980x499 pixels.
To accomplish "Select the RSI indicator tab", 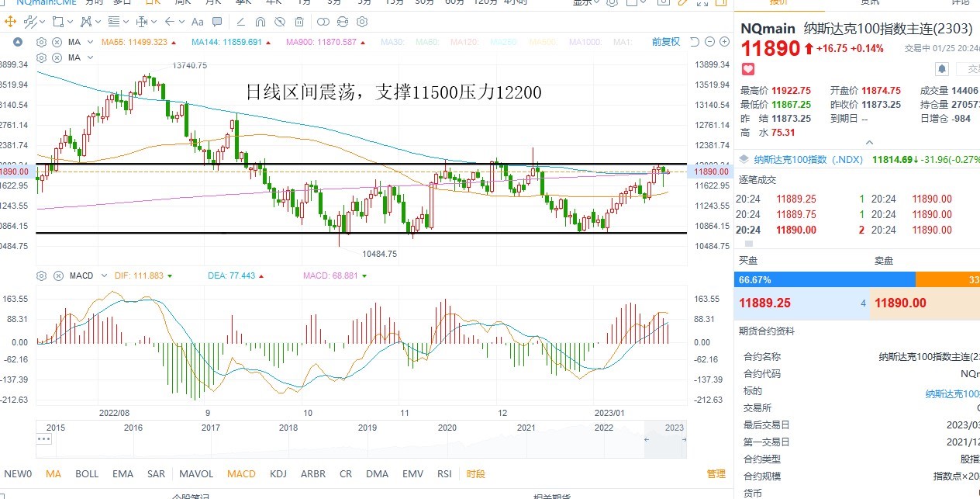I will (444, 473).
